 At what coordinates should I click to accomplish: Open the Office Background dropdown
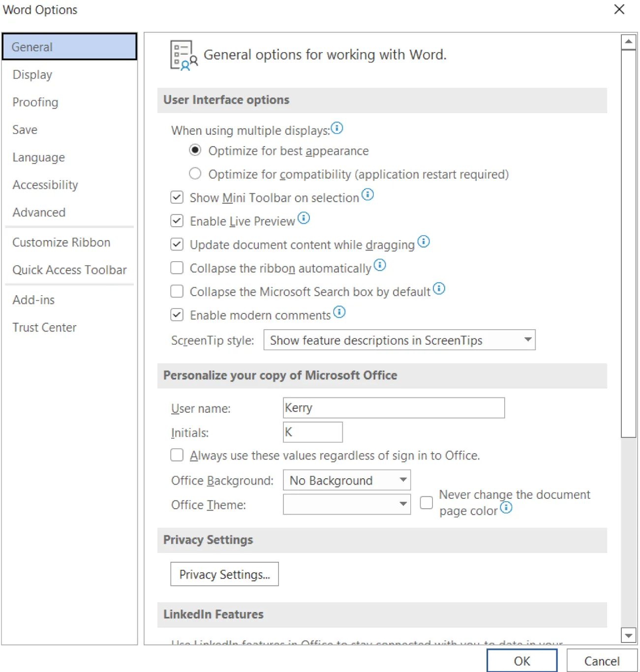402,480
